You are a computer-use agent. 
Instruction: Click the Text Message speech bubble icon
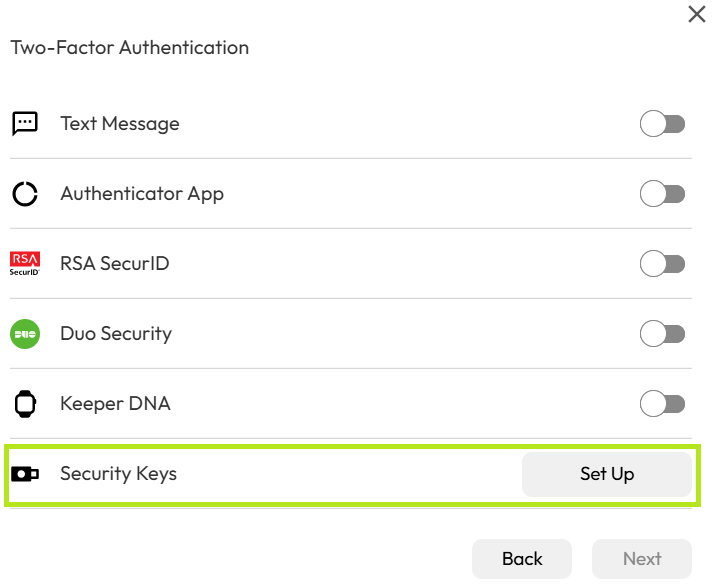point(25,124)
